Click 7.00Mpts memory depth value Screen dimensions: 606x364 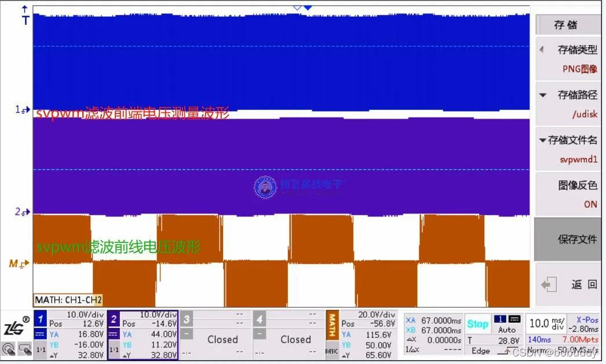pyautogui.click(x=580, y=339)
